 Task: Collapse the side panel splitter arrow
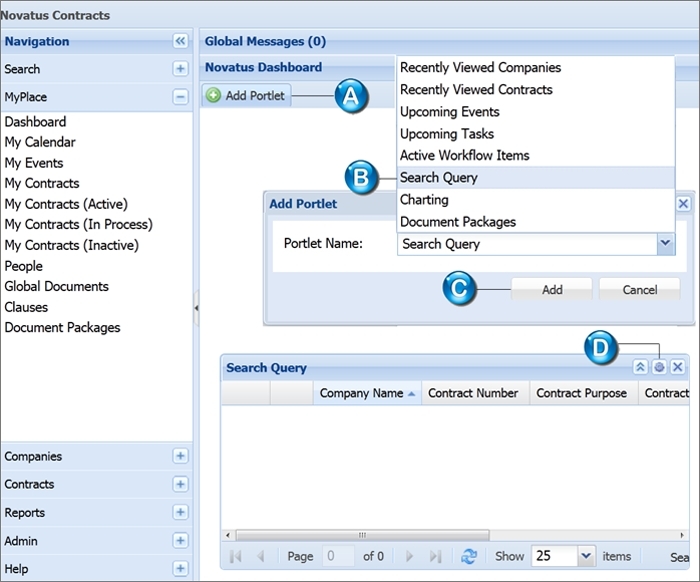[x=196, y=308]
